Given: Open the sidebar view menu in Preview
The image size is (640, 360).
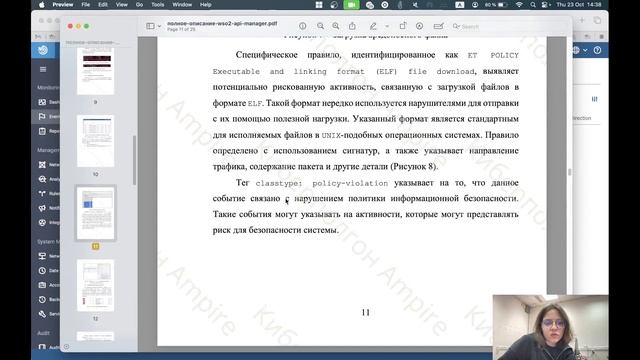Looking at the screenshot, I should click(153, 26).
